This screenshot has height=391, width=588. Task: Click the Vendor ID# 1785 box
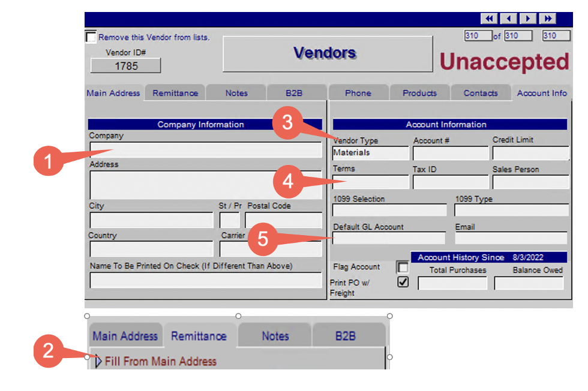tap(125, 66)
